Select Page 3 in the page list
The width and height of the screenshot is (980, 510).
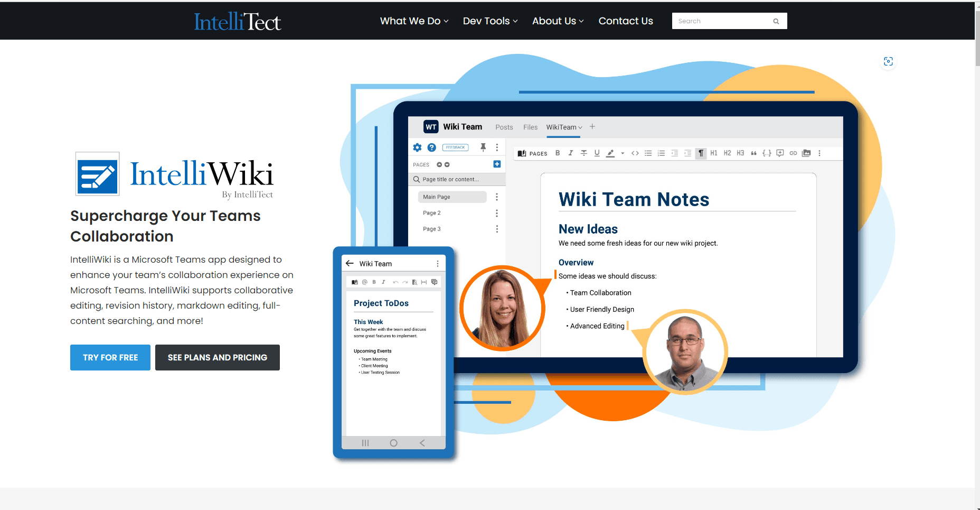(x=432, y=229)
